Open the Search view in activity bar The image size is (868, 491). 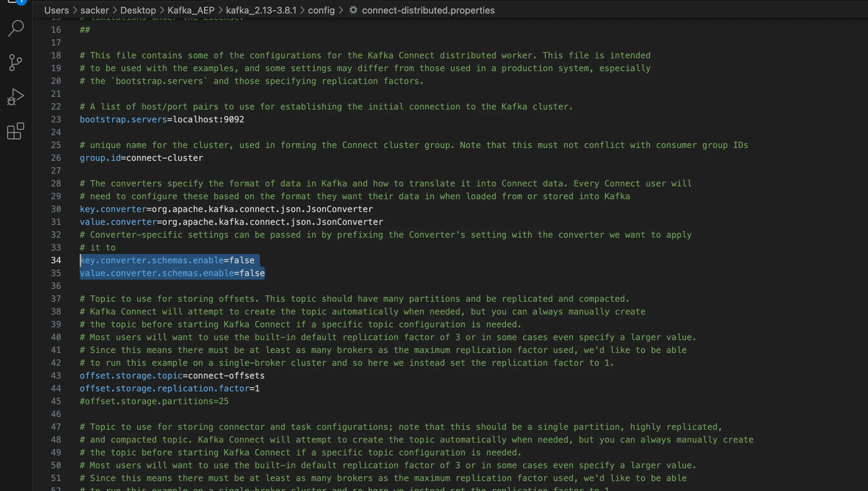coord(16,28)
